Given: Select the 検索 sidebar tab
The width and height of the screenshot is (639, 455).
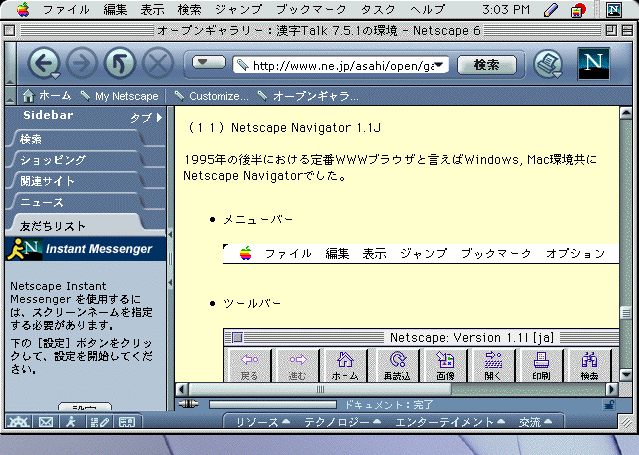Looking at the screenshot, I should click(77, 139).
